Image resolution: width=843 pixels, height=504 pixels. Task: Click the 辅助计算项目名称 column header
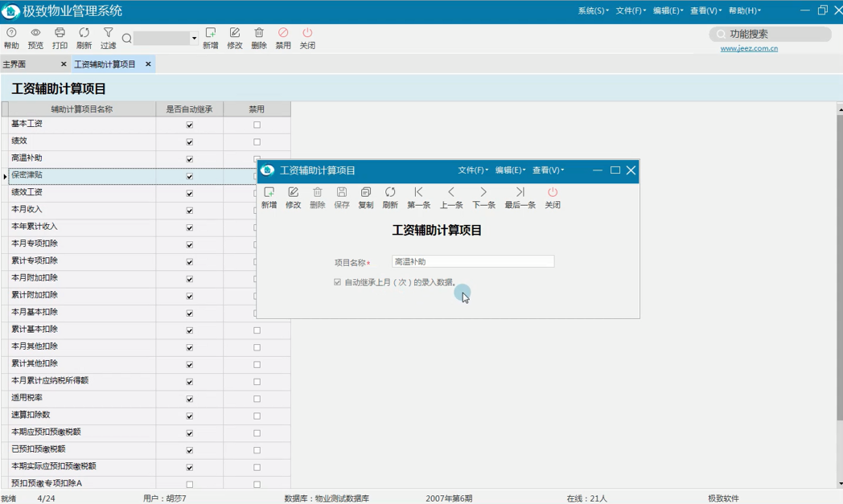(x=82, y=109)
